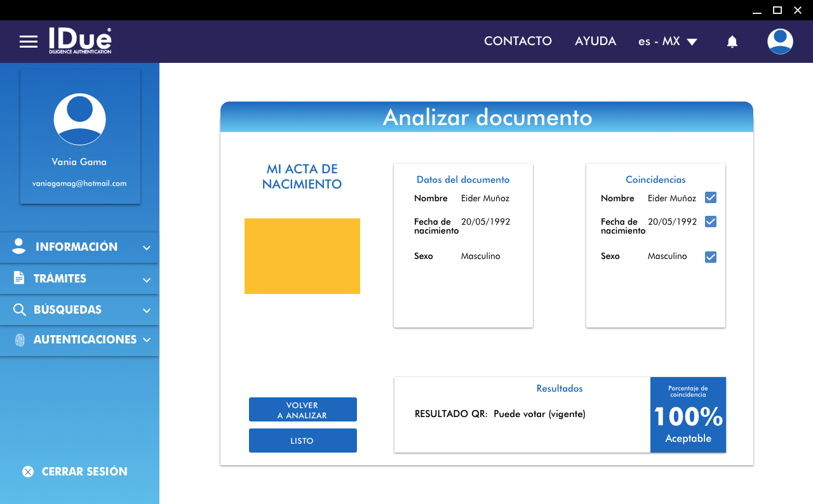The image size is (813, 504).
Task: Expand the Autenticaciones chevron
Action: click(x=147, y=340)
